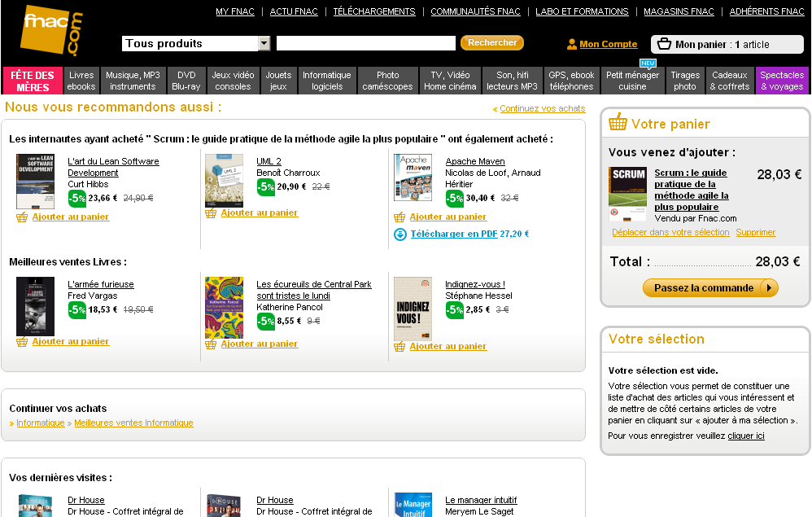The height and width of the screenshot is (517, 812).
Task: Select the Jeux vidéo consoles tab
Action: coord(233,81)
